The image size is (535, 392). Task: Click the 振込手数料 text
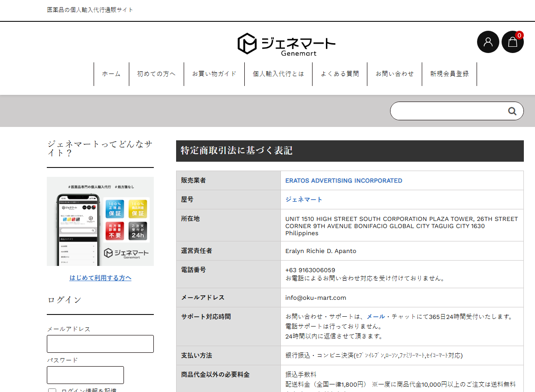301,375
